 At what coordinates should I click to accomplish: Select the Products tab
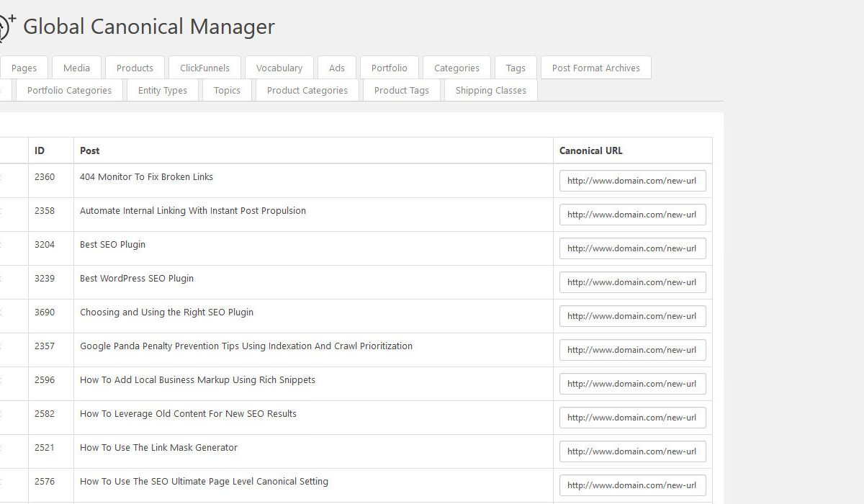pos(135,68)
